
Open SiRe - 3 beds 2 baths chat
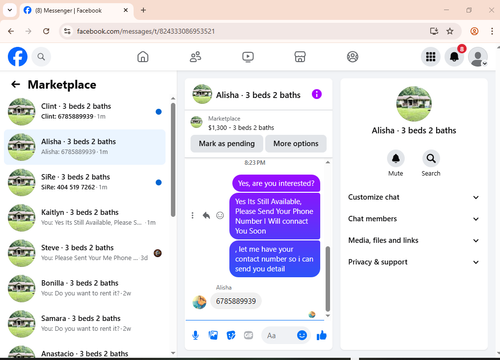(x=85, y=182)
